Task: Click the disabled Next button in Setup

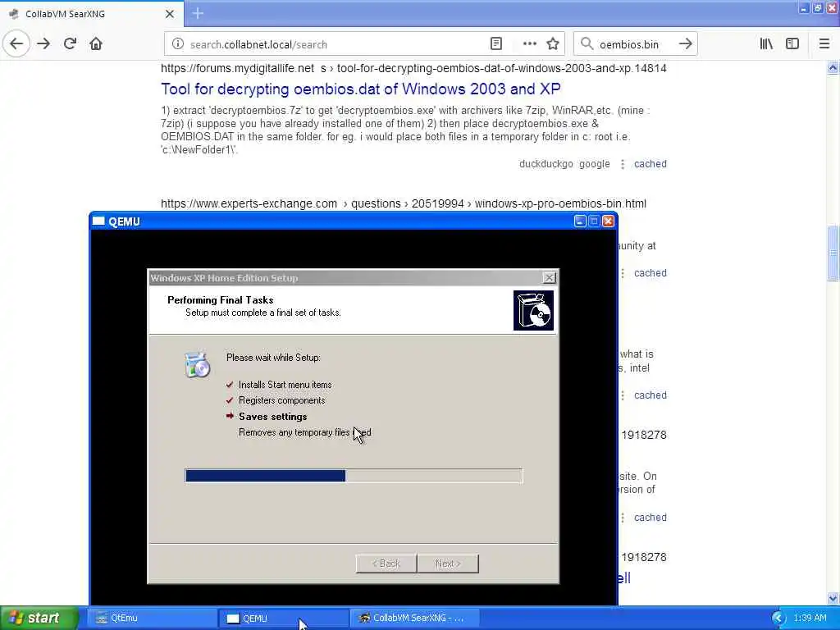Action: (448, 564)
